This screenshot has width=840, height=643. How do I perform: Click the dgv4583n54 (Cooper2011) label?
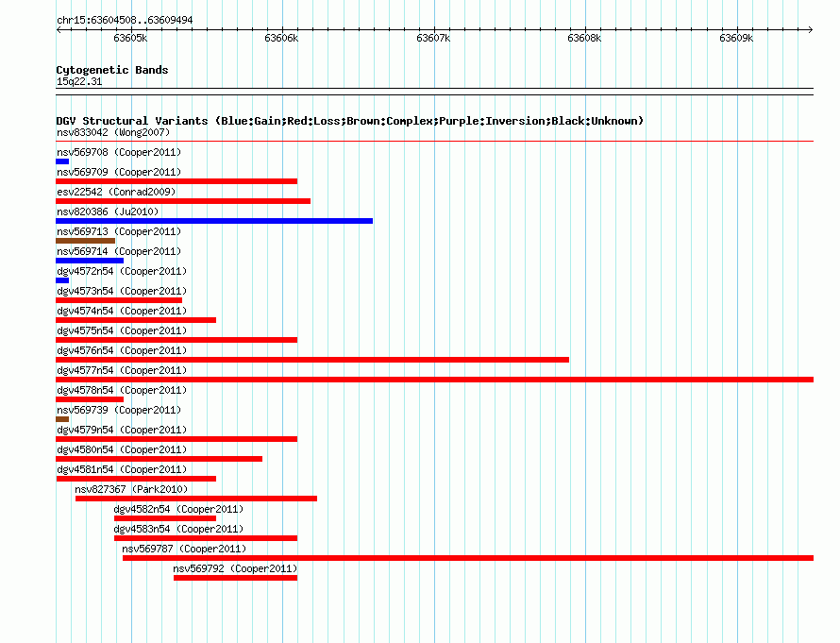[x=178, y=529]
